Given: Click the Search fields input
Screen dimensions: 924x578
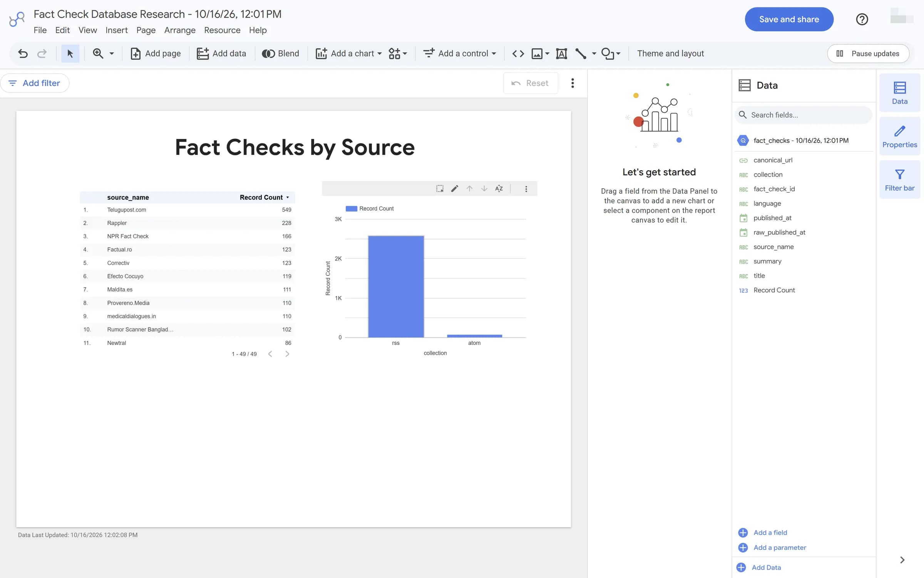Looking at the screenshot, I should pos(803,115).
